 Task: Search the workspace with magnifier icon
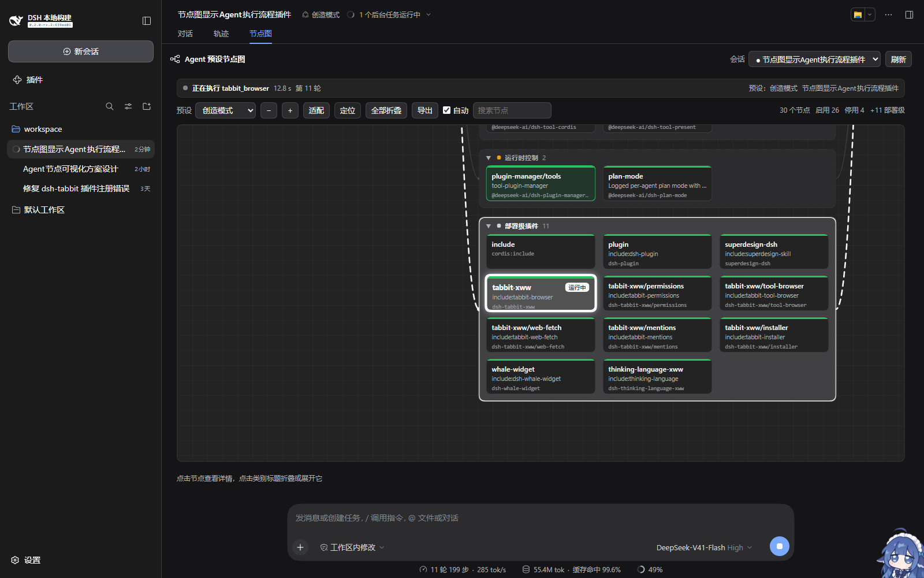[110, 106]
